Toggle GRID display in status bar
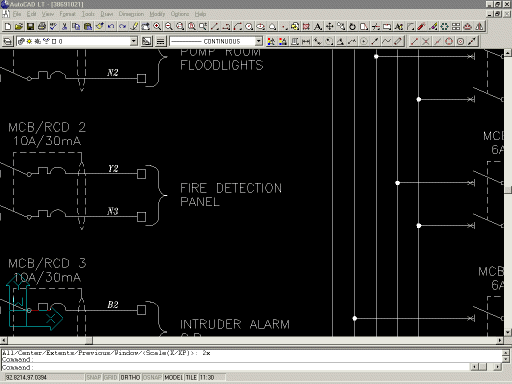Viewport: 512px width, 384px height. click(x=110, y=377)
